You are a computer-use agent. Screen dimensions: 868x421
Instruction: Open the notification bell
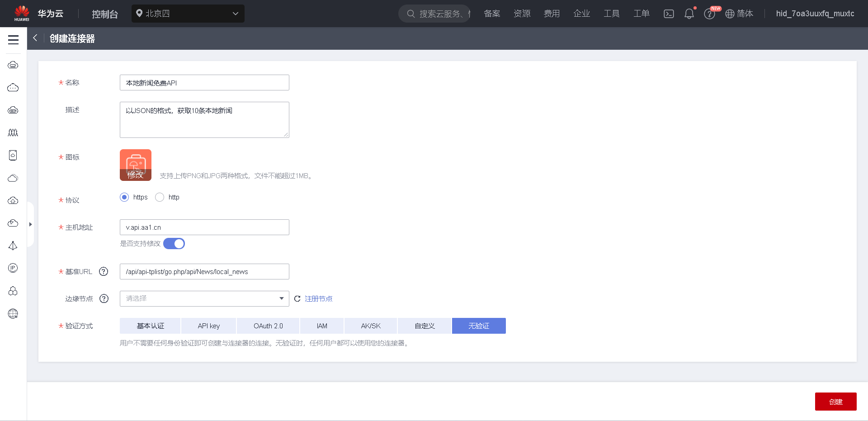pyautogui.click(x=689, y=14)
